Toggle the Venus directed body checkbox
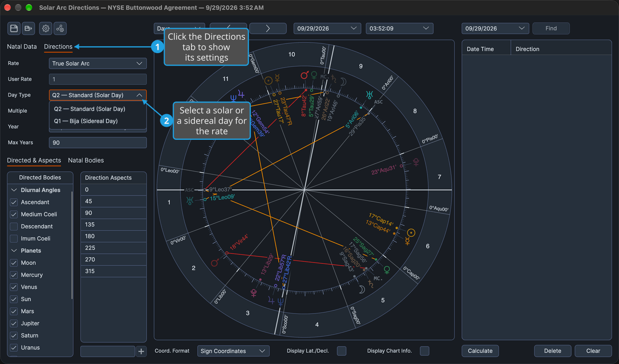Screen dimensions: 619x364 pyautogui.click(x=14, y=287)
